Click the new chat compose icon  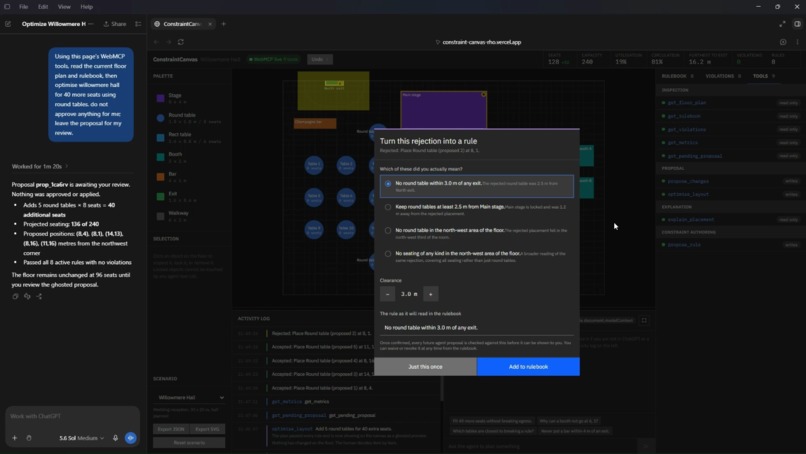8,24
